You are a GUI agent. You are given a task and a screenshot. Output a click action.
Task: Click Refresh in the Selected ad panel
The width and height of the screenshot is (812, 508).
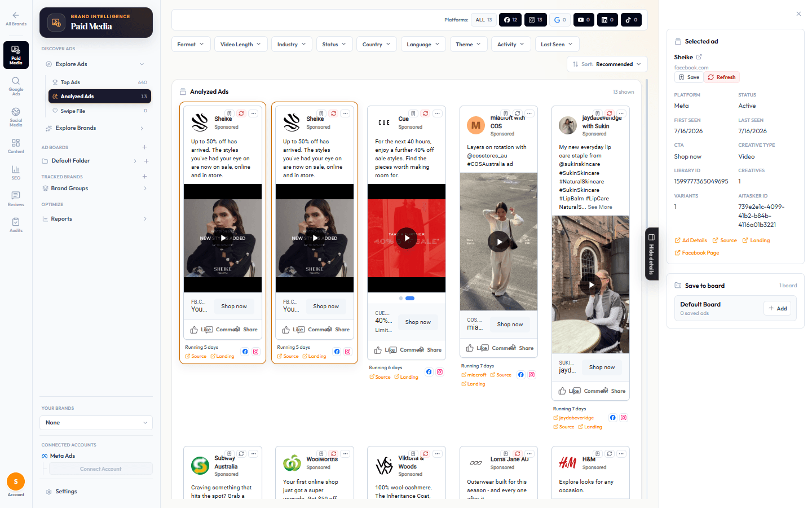tap(722, 77)
